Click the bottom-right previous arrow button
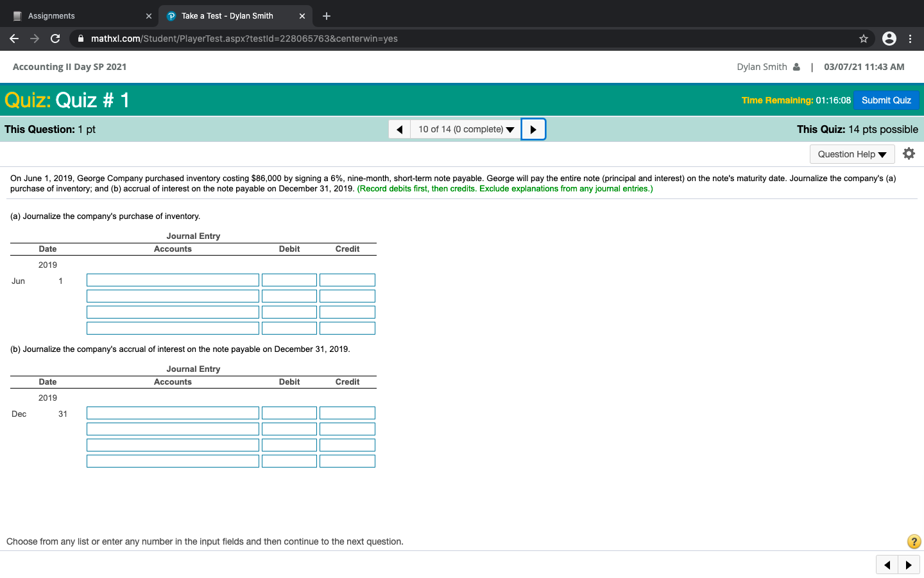The height and width of the screenshot is (578, 924). tap(887, 565)
